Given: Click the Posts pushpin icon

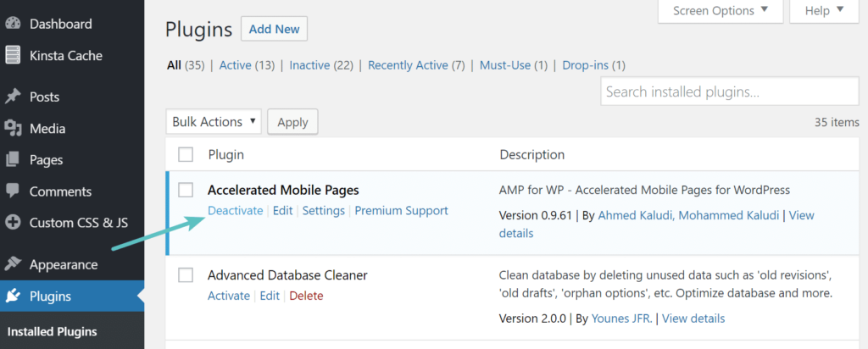Looking at the screenshot, I should click(x=13, y=97).
